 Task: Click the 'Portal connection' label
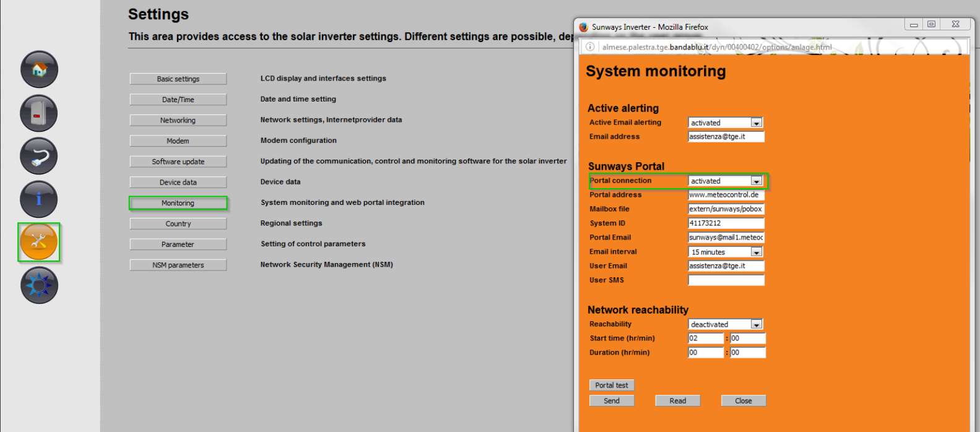620,181
